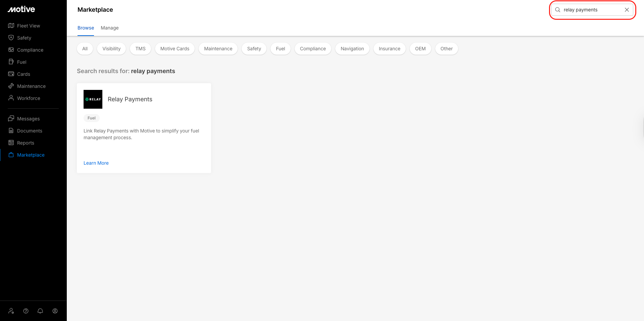Viewport: 644px width, 321px height.
Task: Click into the search field with 'relay payments'
Action: [592, 10]
